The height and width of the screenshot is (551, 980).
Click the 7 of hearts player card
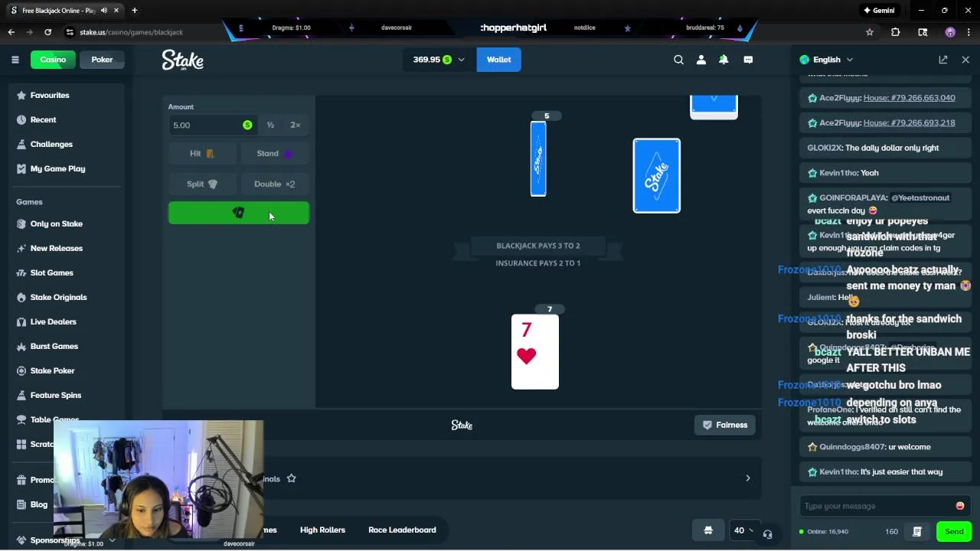[535, 352]
